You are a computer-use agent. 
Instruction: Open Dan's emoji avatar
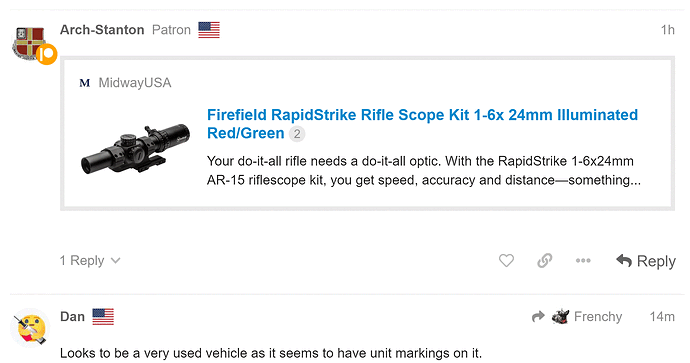[x=30, y=328]
